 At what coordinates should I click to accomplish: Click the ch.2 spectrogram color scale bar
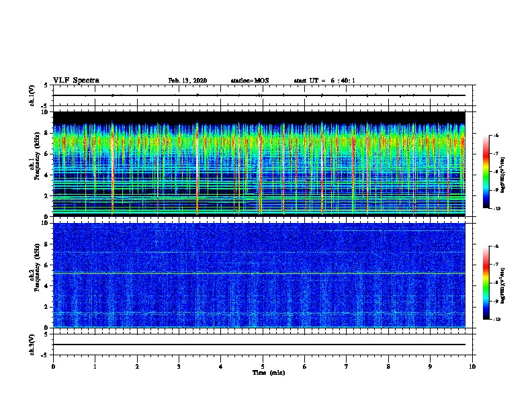tap(486, 283)
